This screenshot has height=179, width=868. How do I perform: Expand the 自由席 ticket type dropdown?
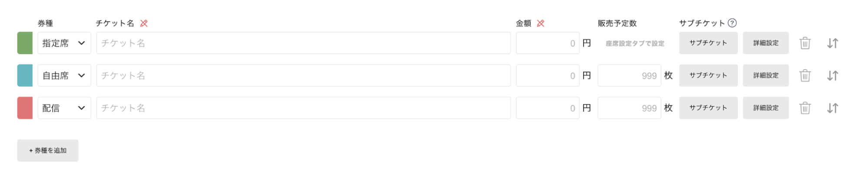[64, 75]
